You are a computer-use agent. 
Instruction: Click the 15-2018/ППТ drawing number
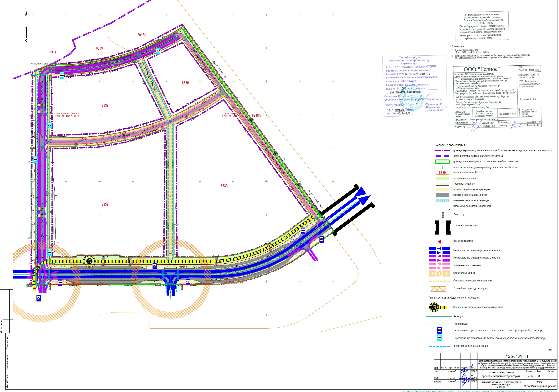[x=517, y=356]
